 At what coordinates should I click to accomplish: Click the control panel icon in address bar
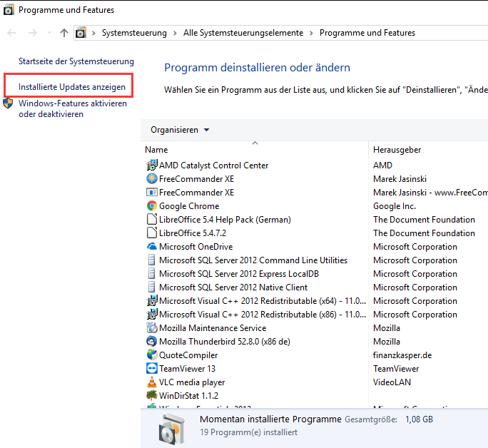81,33
